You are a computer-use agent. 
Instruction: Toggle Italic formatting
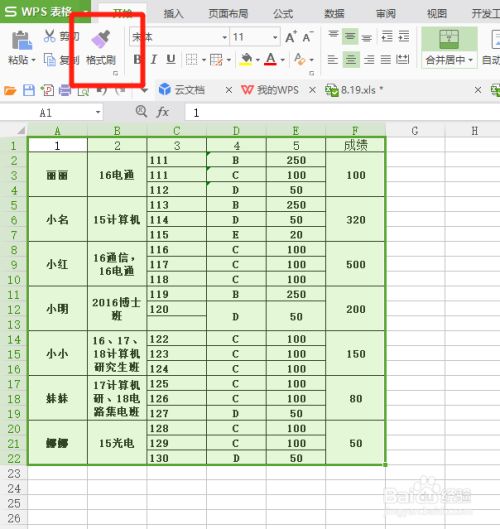154,60
